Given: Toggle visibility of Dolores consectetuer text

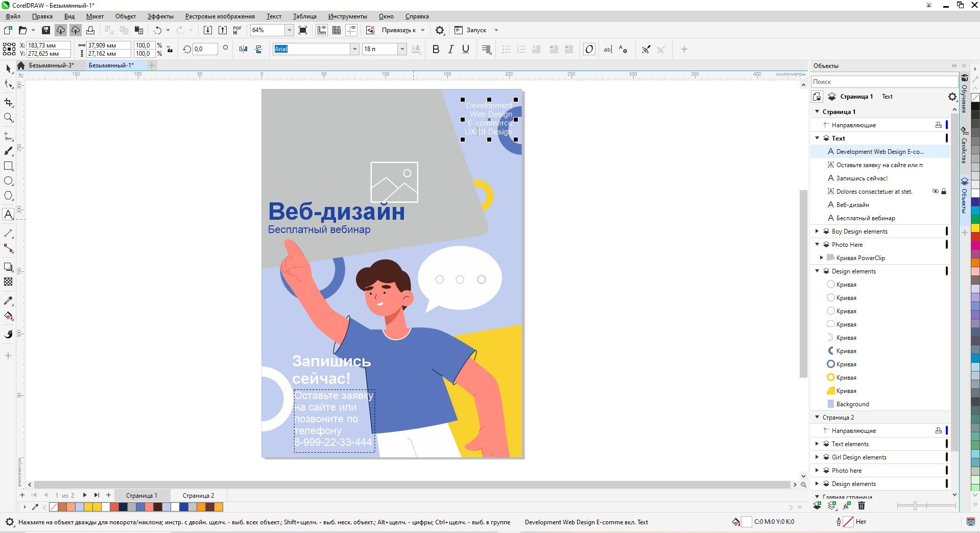Looking at the screenshot, I should [x=935, y=192].
